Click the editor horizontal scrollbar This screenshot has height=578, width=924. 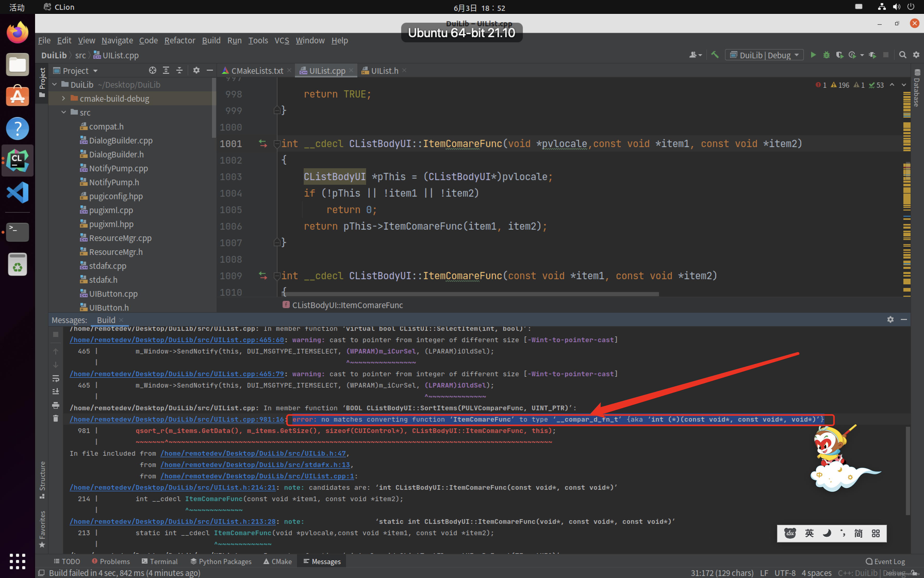pos(471,294)
